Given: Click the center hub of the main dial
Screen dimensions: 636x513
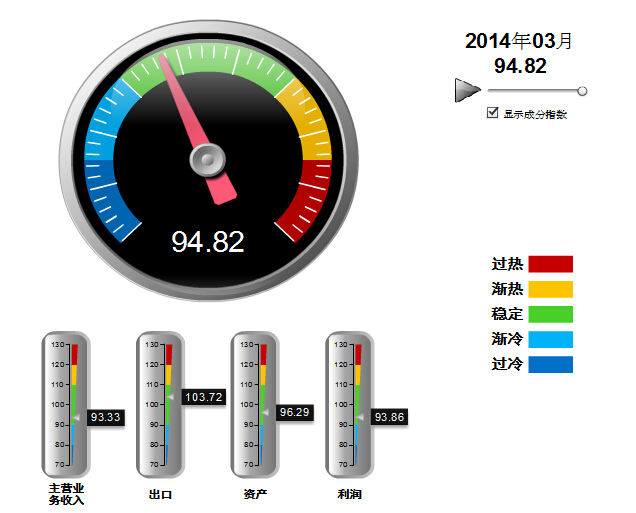Looking at the screenshot, I should tap(207, 157).
